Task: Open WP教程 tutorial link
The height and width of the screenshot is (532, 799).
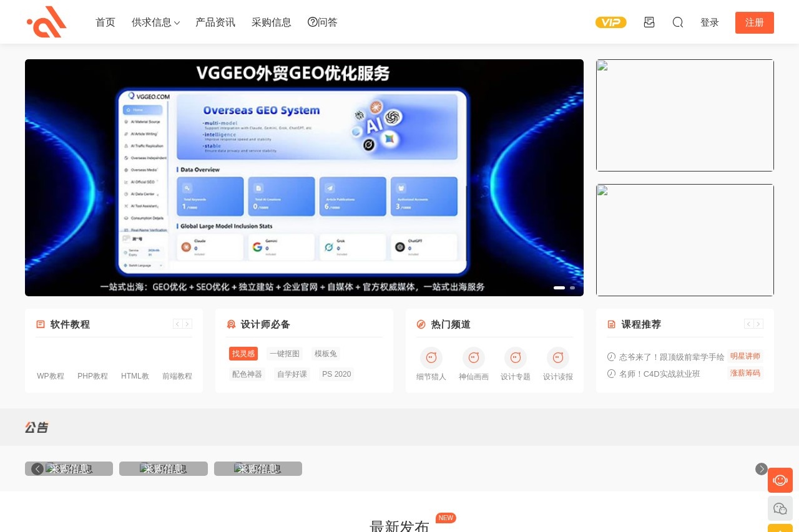Action: coord(51,376)
